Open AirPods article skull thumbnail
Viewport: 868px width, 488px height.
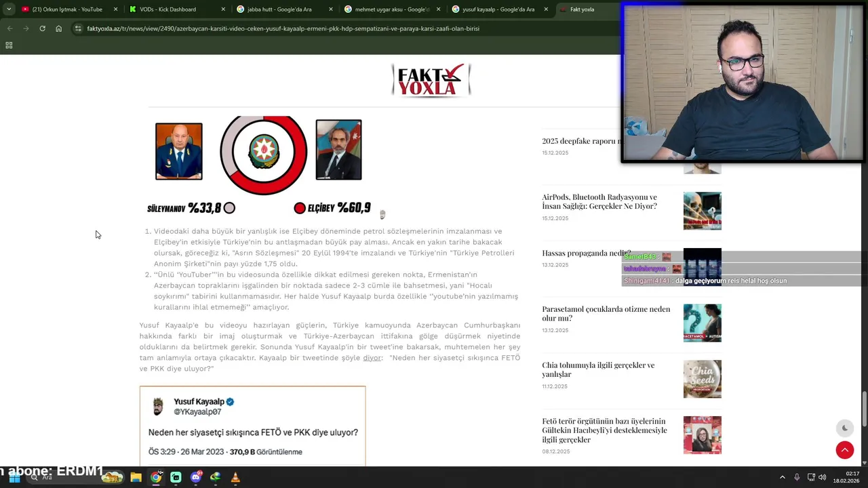703,211
